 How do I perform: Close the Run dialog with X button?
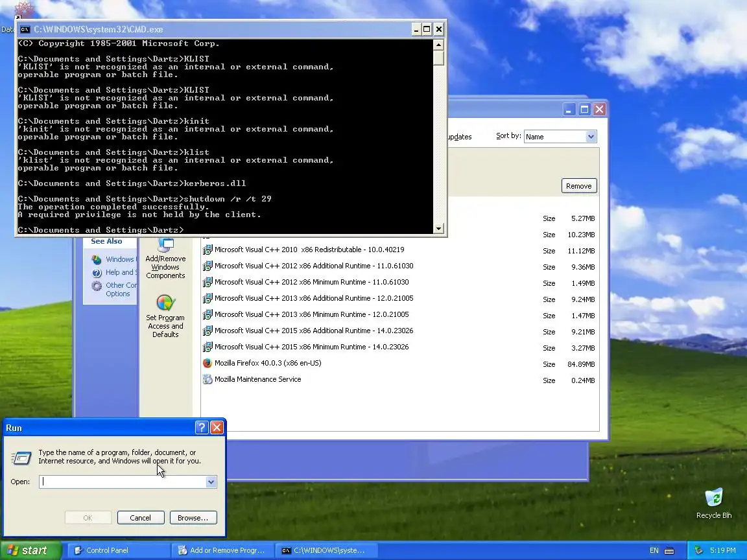[217, 427]
